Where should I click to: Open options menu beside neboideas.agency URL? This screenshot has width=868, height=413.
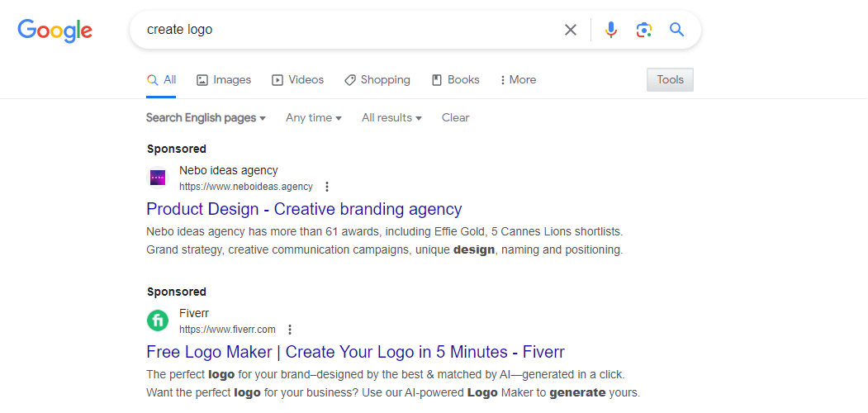[x=326, y=187]
